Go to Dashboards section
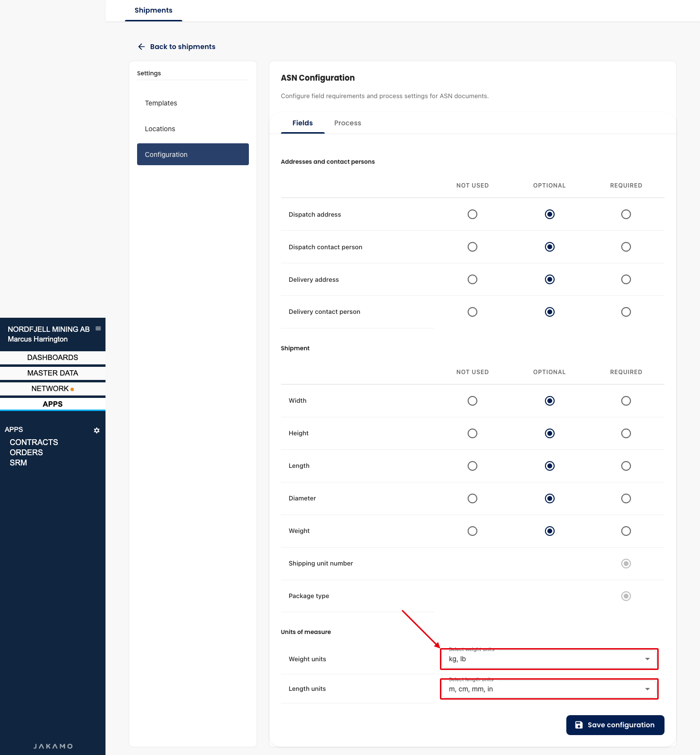Viewport: 700px width, 755px height. pos(52,358)
